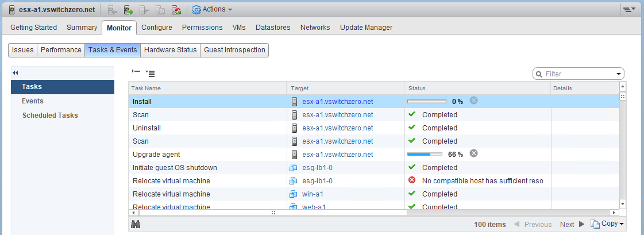The image size is (644, 235).
Task: Open the task list view options dropdown
Action: click(x=150, y=73)
